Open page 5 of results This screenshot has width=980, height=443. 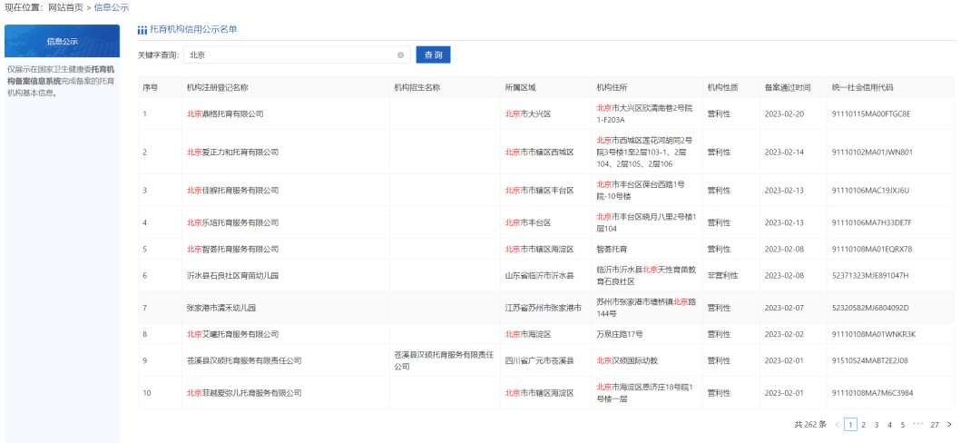[903, 424]
